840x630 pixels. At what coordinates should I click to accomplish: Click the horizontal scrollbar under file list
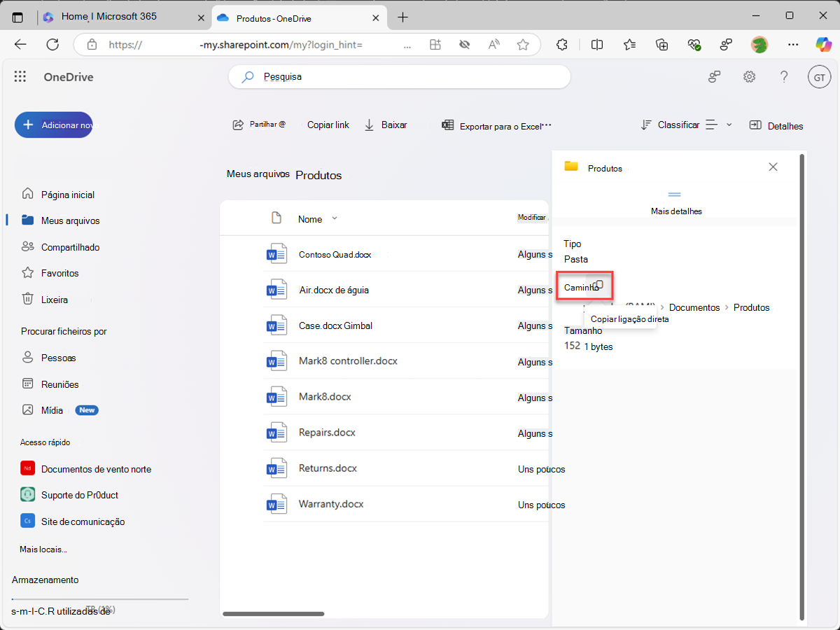pos(274,614)
